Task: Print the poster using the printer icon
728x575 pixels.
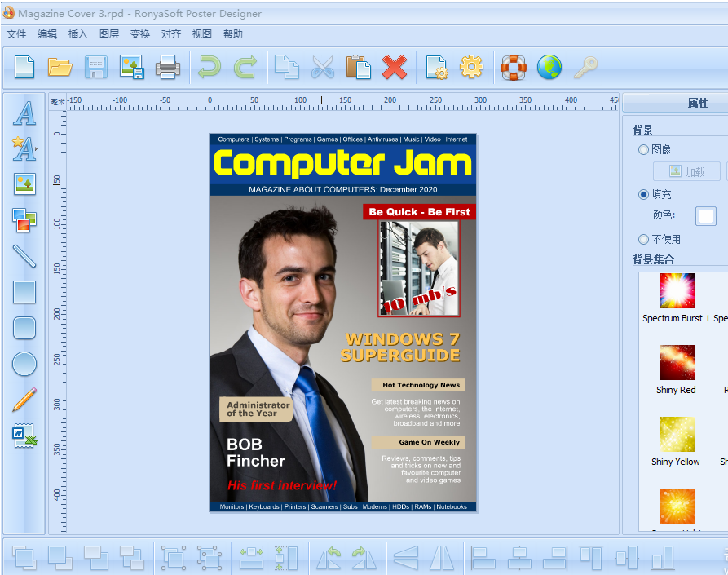Action: pos(168,68)
